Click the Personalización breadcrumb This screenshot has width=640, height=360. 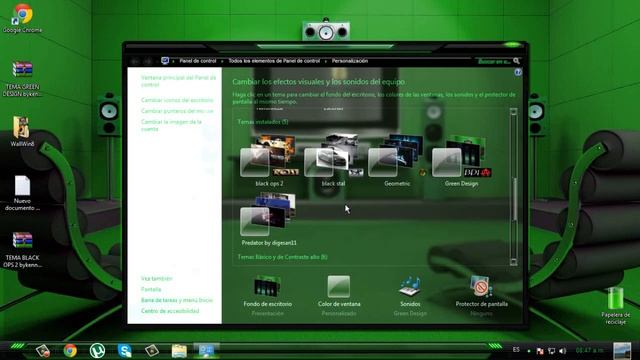click(x=350, y=61)
